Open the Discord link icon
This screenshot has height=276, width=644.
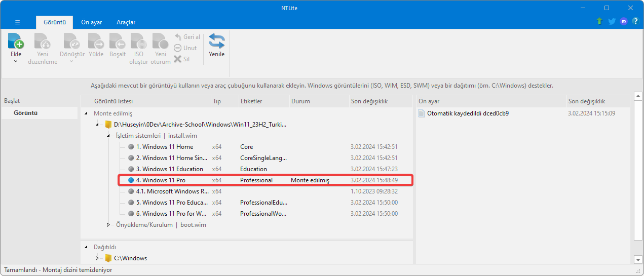(624, 21)
